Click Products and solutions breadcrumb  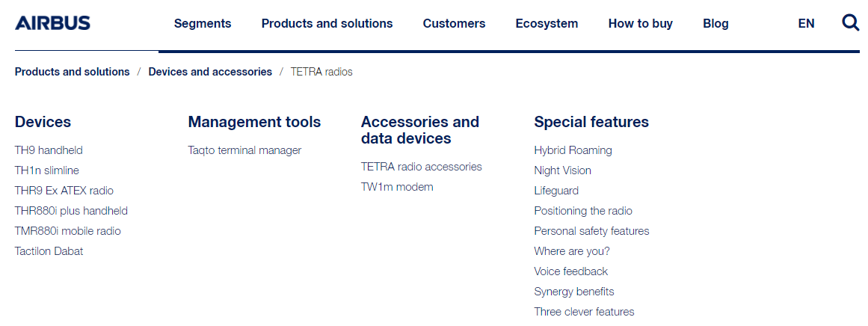coord(72,72)
